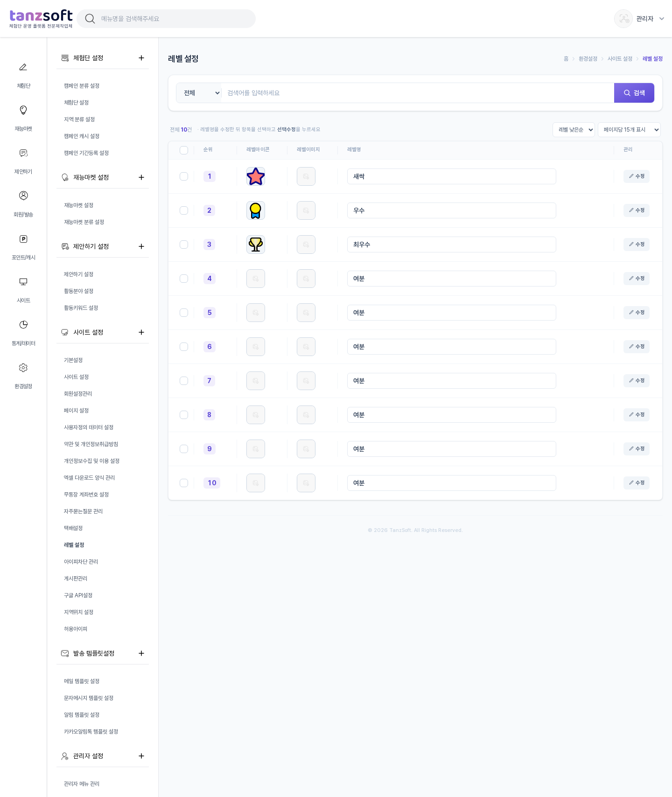
Task: Open the 통계/데이터 pie chart icon
Action: tap(23, 325)
